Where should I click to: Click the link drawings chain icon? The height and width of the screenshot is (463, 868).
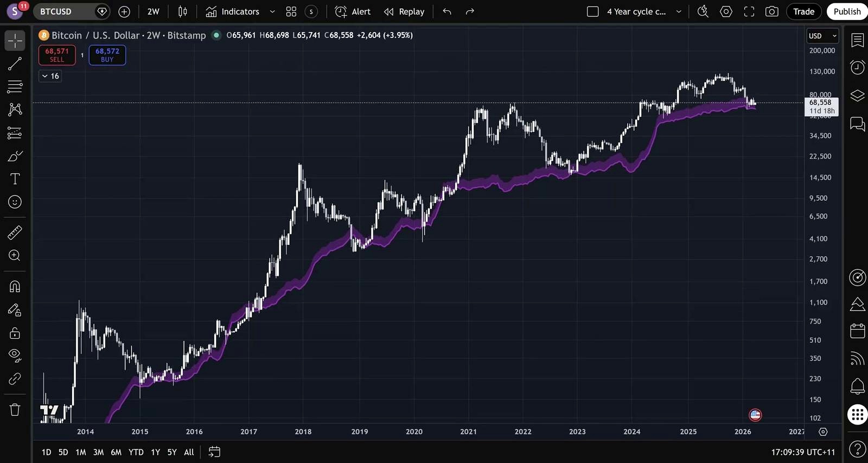(15, 379)
